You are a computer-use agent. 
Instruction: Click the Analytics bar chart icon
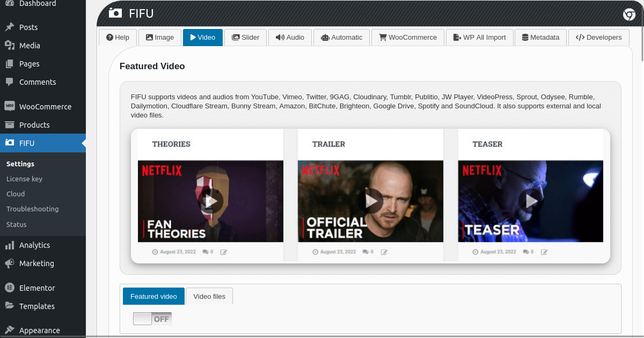pyautogui.click(x=9, y=245)
